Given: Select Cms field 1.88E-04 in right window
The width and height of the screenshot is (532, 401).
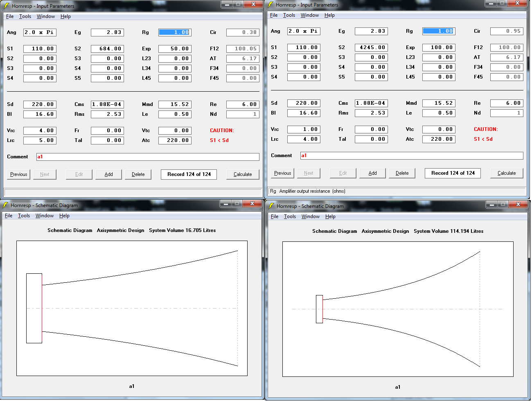Looking at the screenshot, I should [371, 103].
